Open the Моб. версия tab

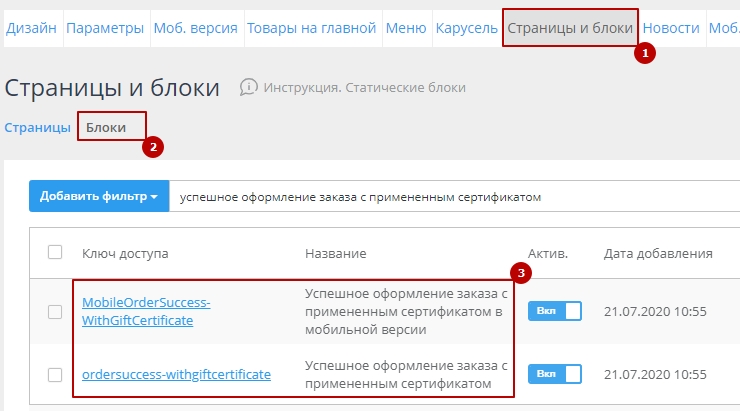(196, 28)
